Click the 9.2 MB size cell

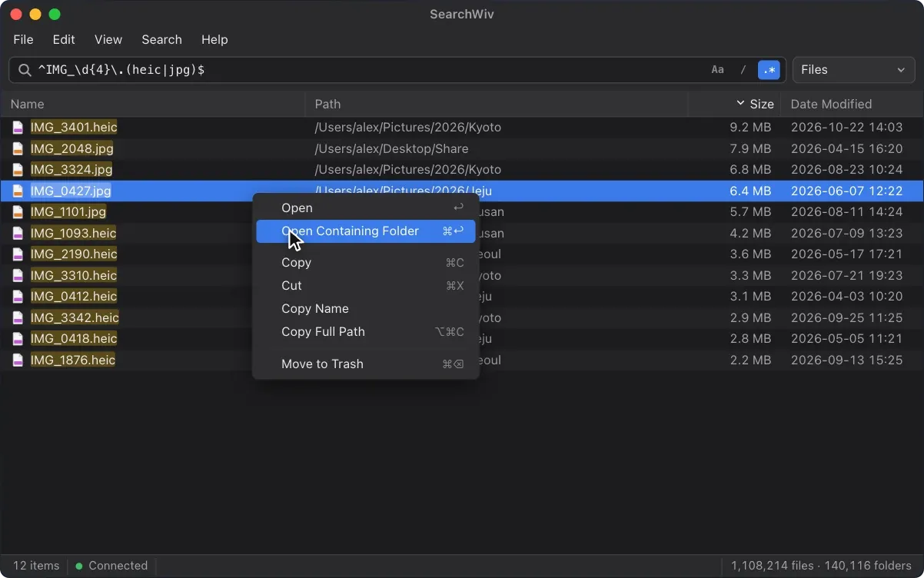(x=750, y=128)
